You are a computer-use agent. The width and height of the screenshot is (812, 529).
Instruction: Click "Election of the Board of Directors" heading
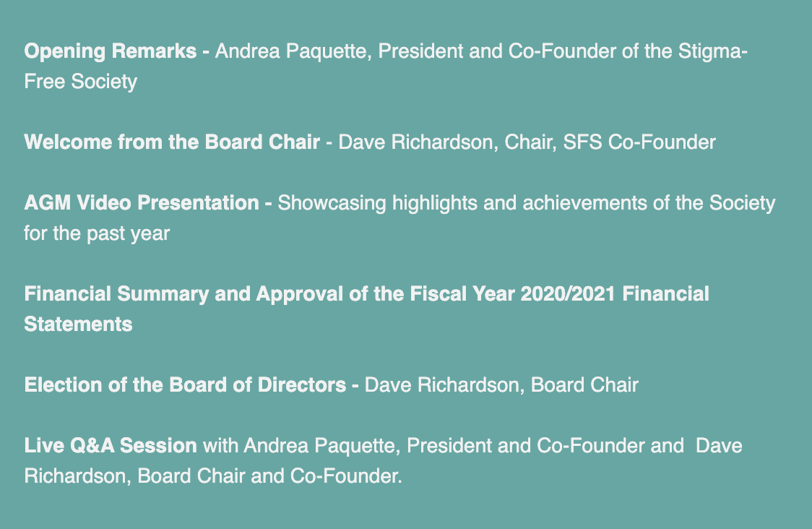tap(185, 385)
